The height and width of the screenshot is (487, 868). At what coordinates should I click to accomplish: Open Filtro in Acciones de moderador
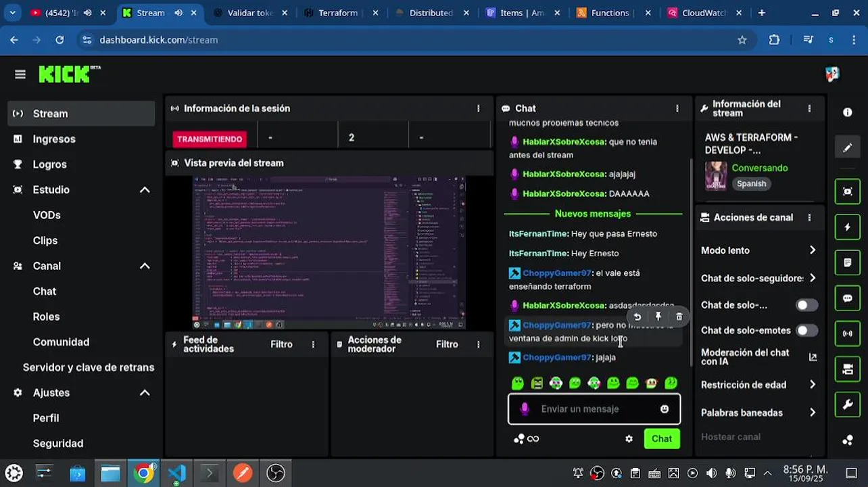tap(447, 344)
